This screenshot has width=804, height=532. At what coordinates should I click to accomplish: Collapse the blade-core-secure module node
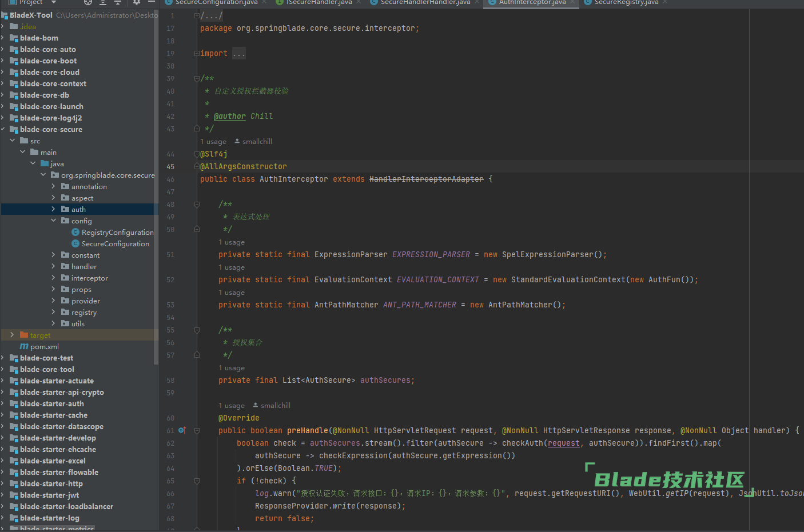tap(3, 129)
